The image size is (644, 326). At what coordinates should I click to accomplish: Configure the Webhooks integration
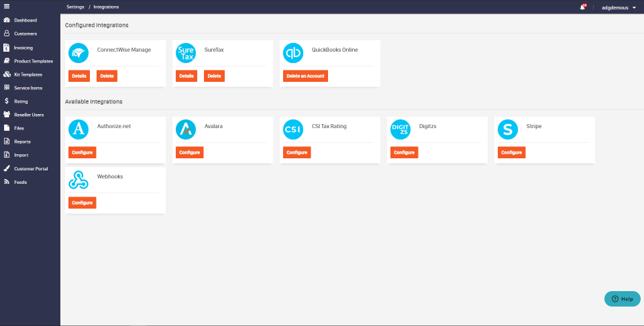(82, 203)
